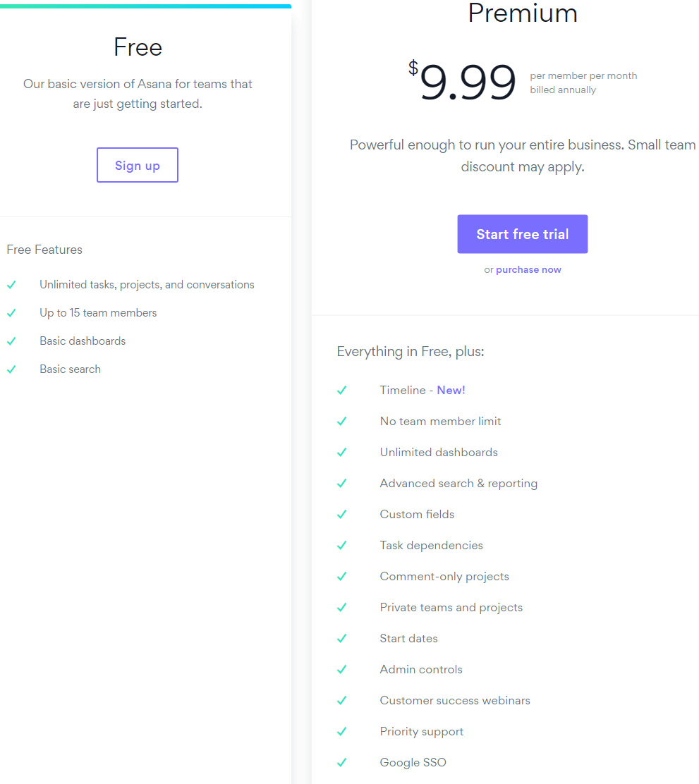Start the Premium free trial
The height and width of the screenshot is (784, 699).
523,234
